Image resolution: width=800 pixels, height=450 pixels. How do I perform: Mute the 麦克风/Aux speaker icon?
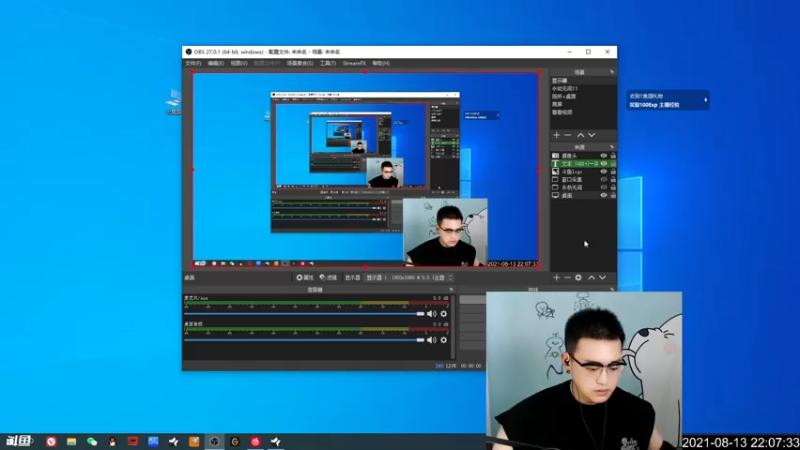coord(432,314)
